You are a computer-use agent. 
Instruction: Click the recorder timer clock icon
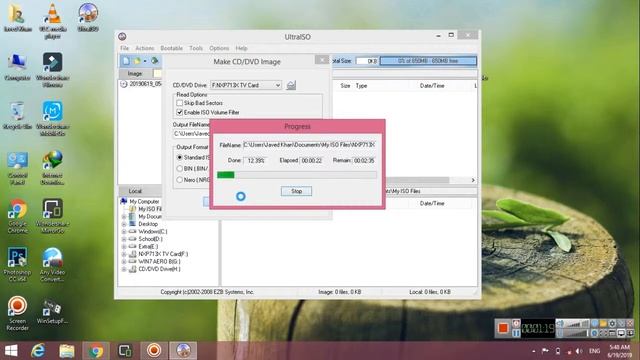[x=516, y=323]
